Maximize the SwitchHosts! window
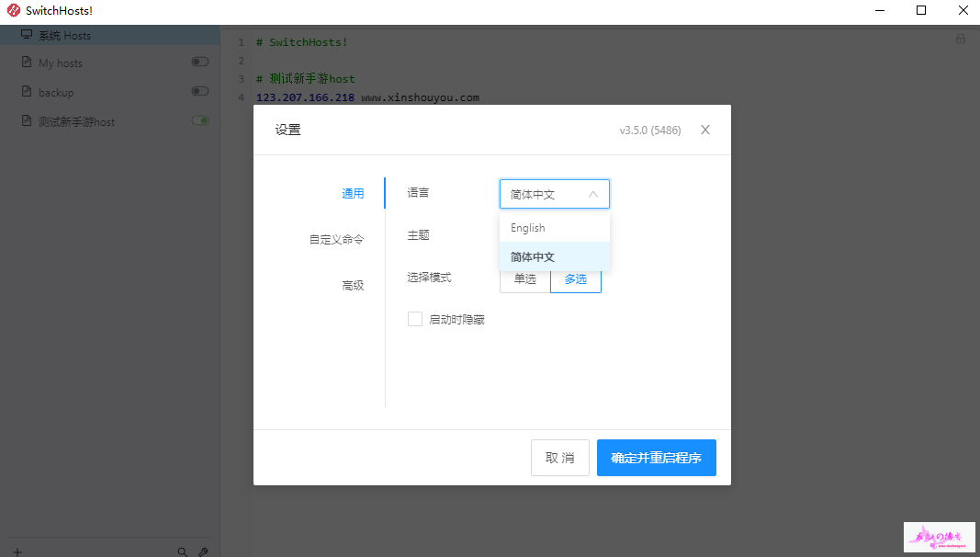The image size is (980, 557). click(921, 11)
